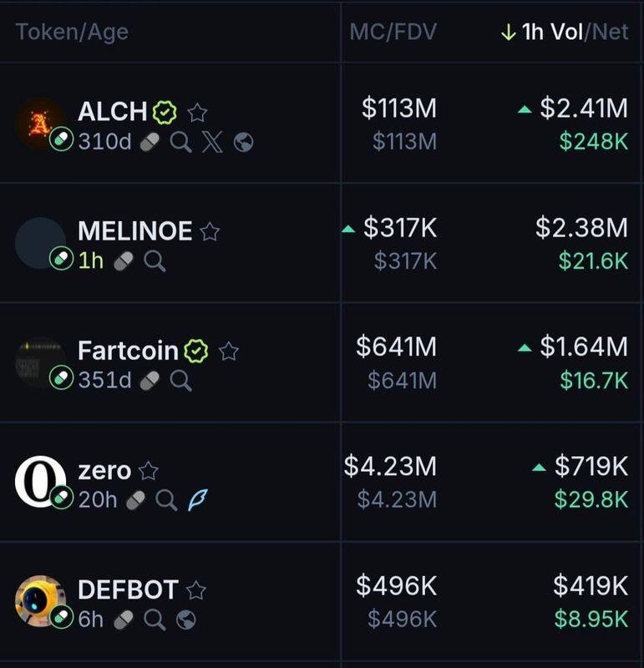
Task: Open ALCH's X (Twitter) profile icon
Action: click(x=212, y=142)
